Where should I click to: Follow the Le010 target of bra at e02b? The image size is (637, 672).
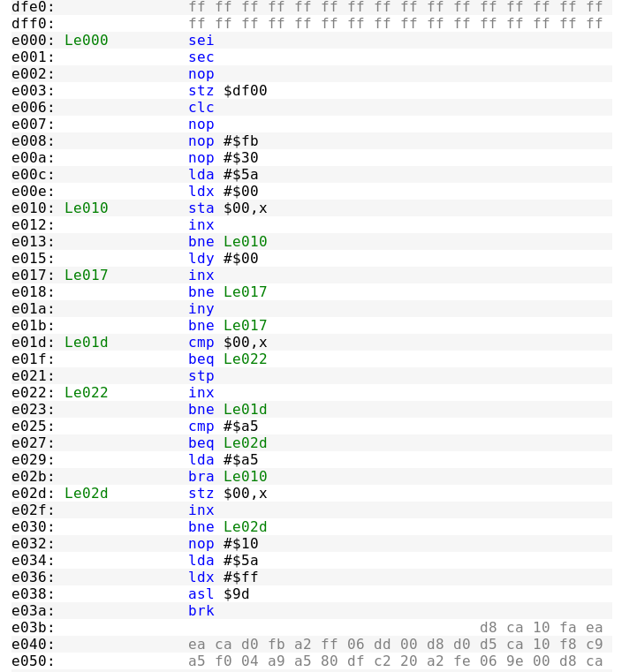pyautogui.click(x=245, y=476)
